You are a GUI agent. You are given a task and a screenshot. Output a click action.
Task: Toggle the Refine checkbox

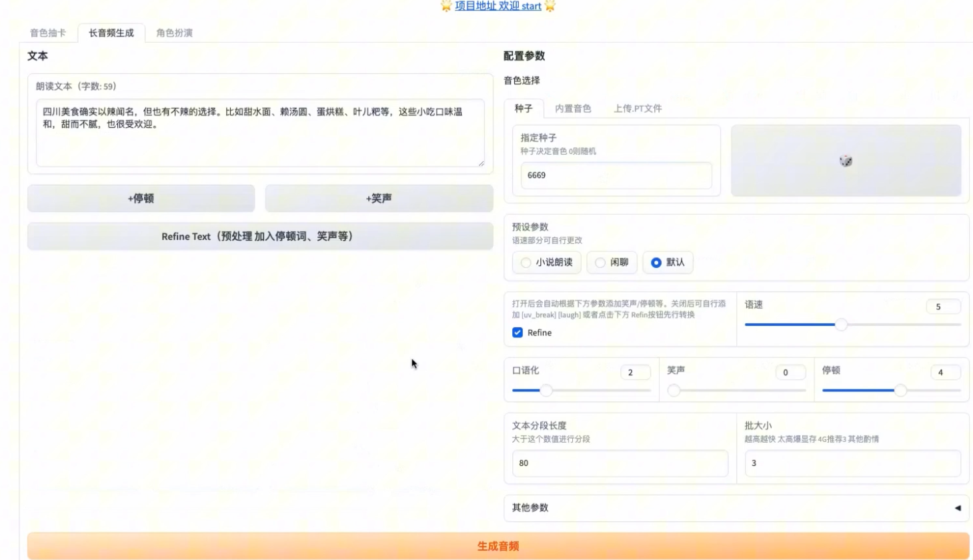pyautogui.click(x=518, y=333)
